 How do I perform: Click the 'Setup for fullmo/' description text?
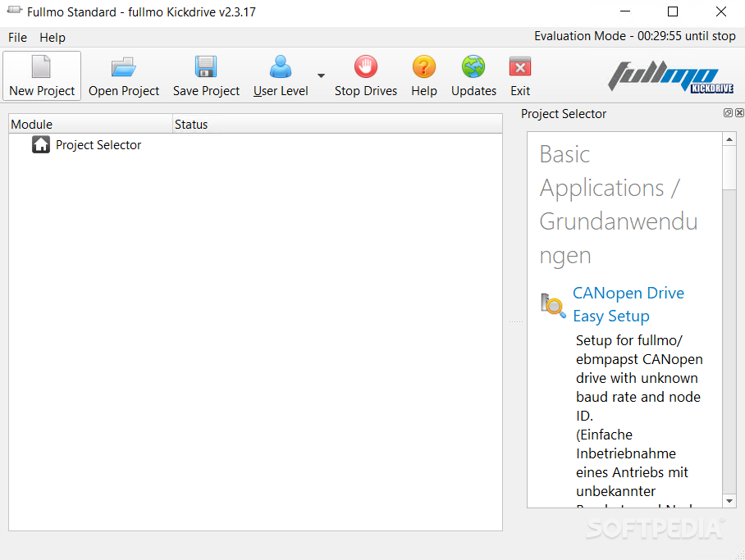628,340
